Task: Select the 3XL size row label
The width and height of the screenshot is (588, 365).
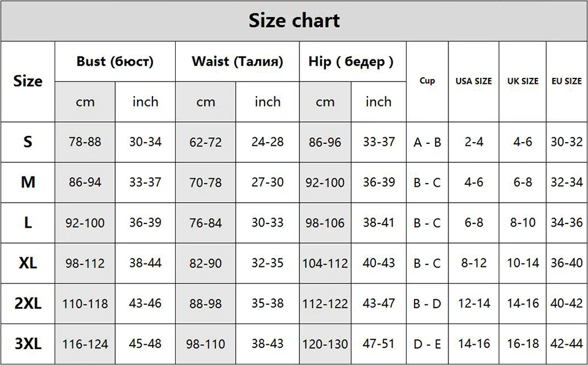Action: 28,343
